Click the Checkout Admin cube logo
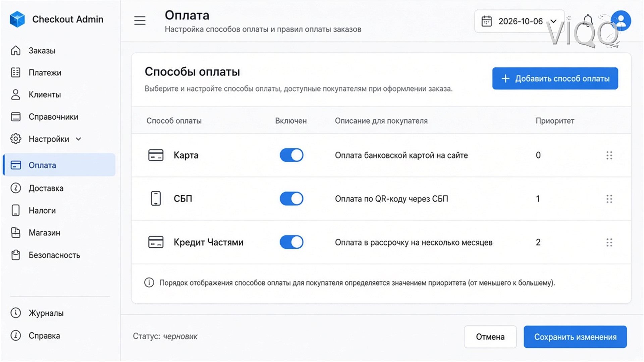The image size is (644, 362). click(x=17, y=19)
